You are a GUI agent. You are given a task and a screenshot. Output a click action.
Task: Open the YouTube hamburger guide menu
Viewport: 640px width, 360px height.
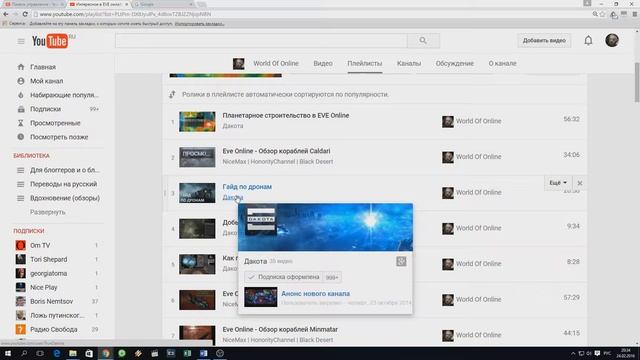tap(21, 41)
